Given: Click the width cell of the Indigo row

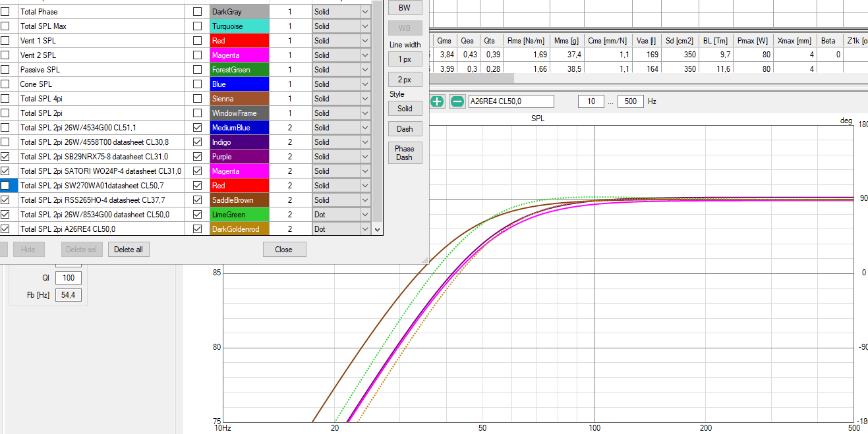Looking at the screenshot, I should coord(290,142).
